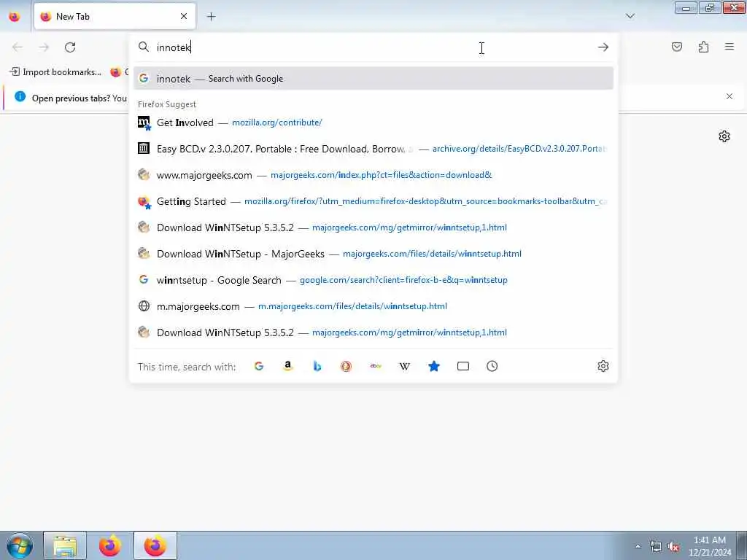Image resolution: width=747 pixels, height=560 pixels.
Task: Show hidden system tray icons arrow
Action: 638,546
